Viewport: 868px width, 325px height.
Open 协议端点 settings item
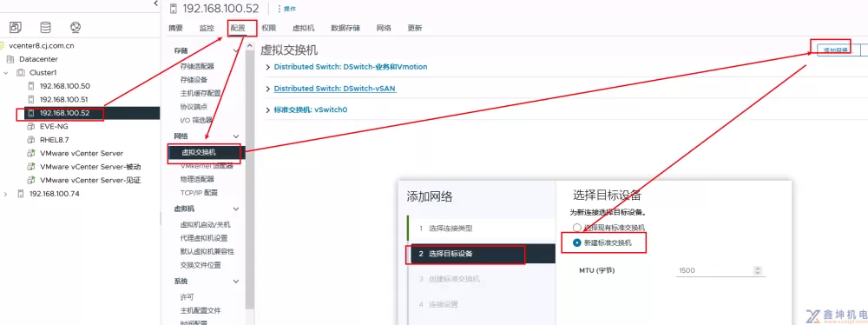[x=194, y=107]
